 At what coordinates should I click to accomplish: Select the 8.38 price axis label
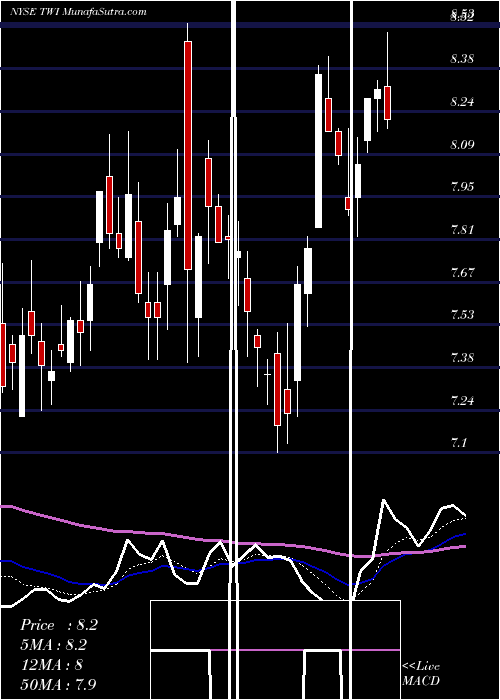[462, 58]
